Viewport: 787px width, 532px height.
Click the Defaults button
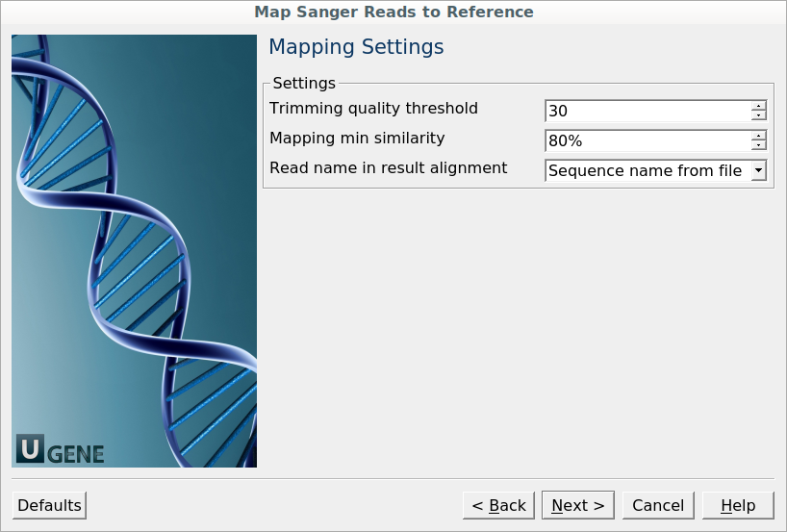49,505
